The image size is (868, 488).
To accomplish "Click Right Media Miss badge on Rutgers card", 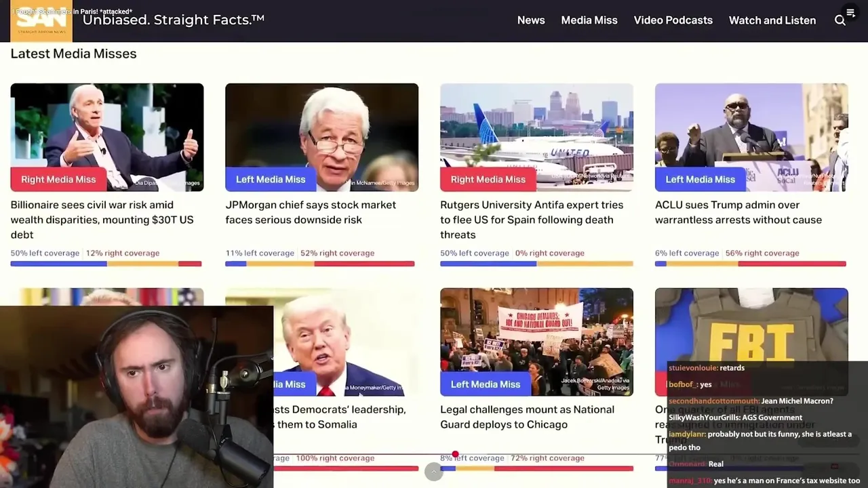I will (x=488, y=180).
